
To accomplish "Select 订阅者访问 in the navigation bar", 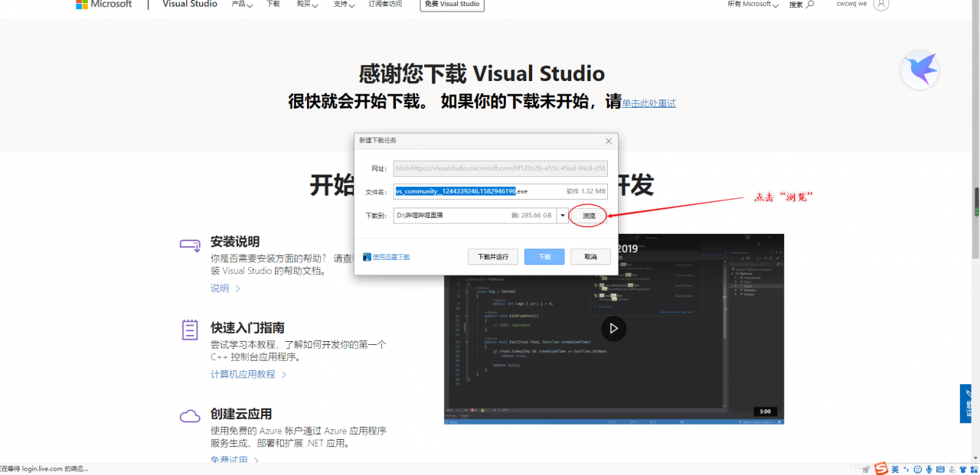I will click(386, 5).
